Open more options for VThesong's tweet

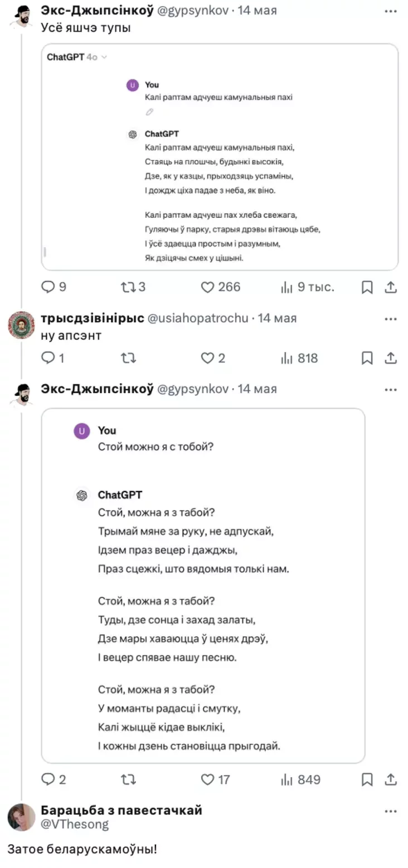click(x=391, y=811)
